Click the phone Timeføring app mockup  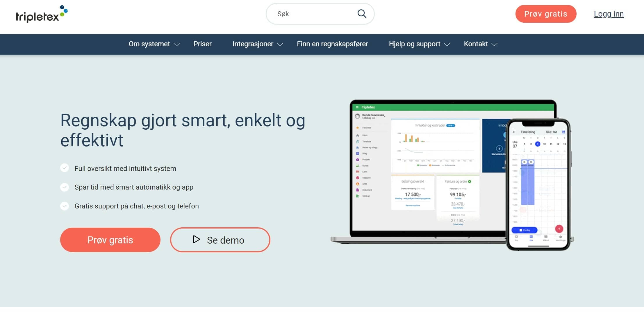(538, 185)
